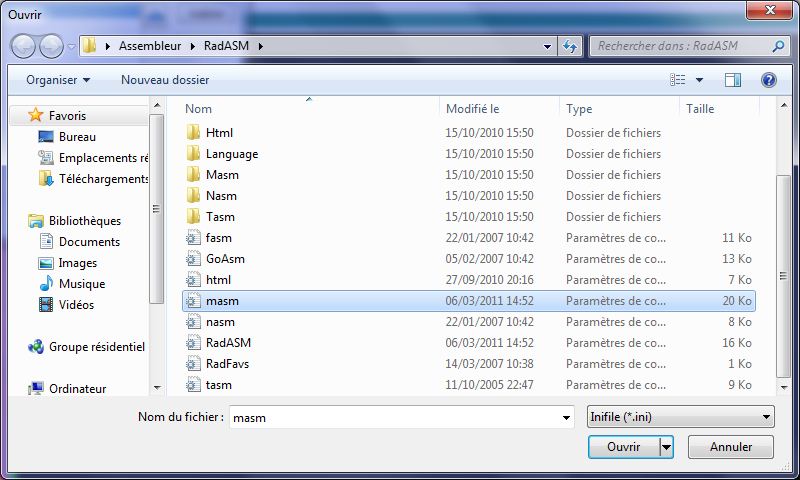Click the magnifier search icon
This screenshot has height=480, width=800.
coord(778,46)
